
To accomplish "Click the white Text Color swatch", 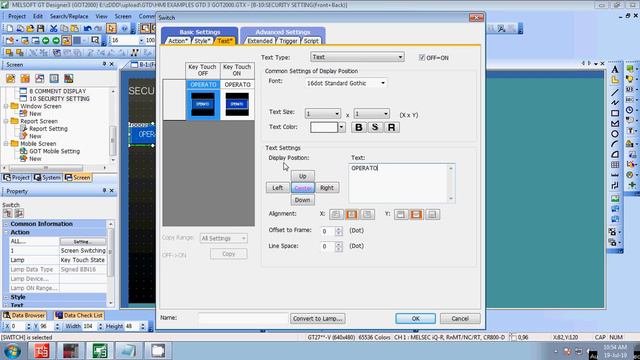I will point(324,127).
